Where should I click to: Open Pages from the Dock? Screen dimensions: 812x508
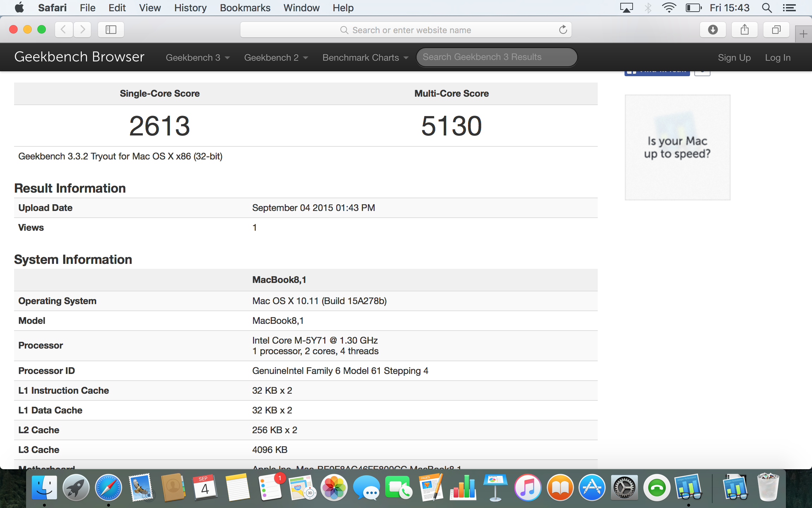431,488
